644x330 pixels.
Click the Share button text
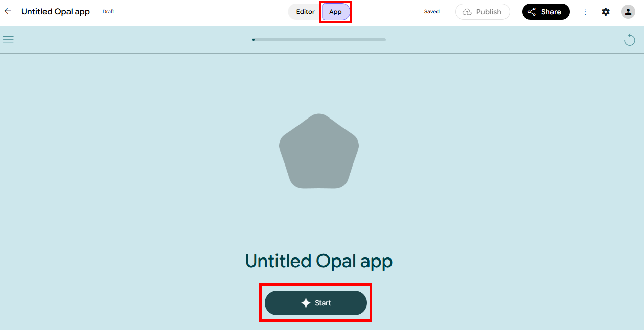(551, 12)
